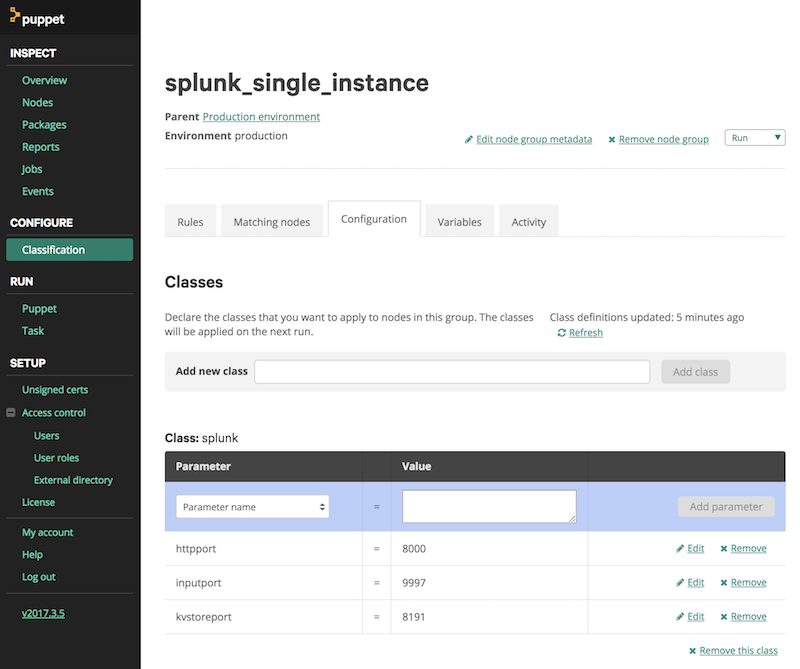This screenshot has height=669, width=800.
Task: Open Events in the sidebar
Action: pos(37,191)
